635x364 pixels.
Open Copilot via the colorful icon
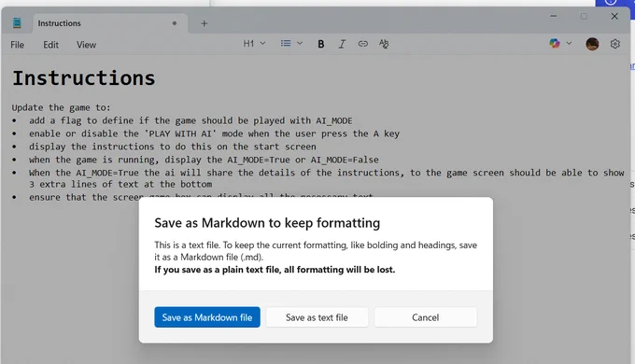coord(555,43)
